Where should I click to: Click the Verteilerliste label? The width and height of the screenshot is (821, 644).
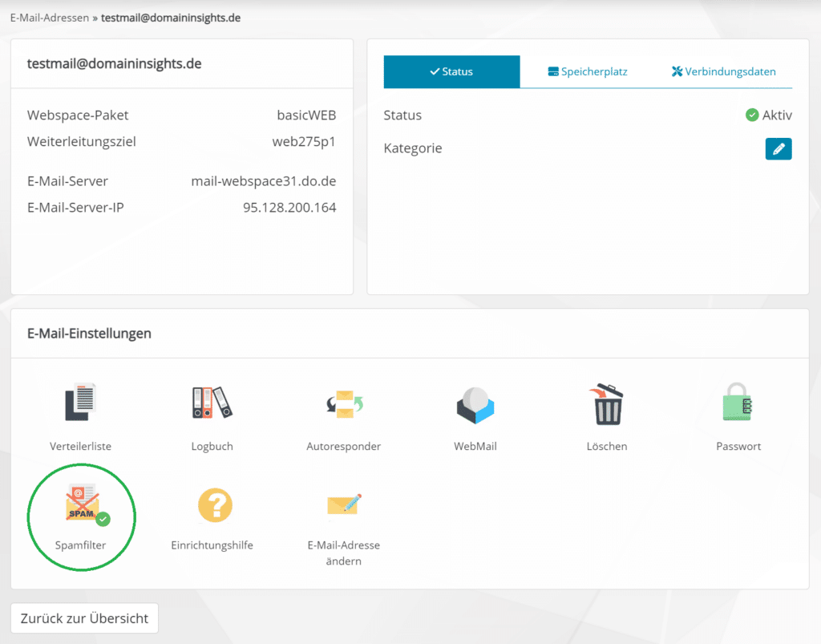pyautogui.click(x=80, y=446)
